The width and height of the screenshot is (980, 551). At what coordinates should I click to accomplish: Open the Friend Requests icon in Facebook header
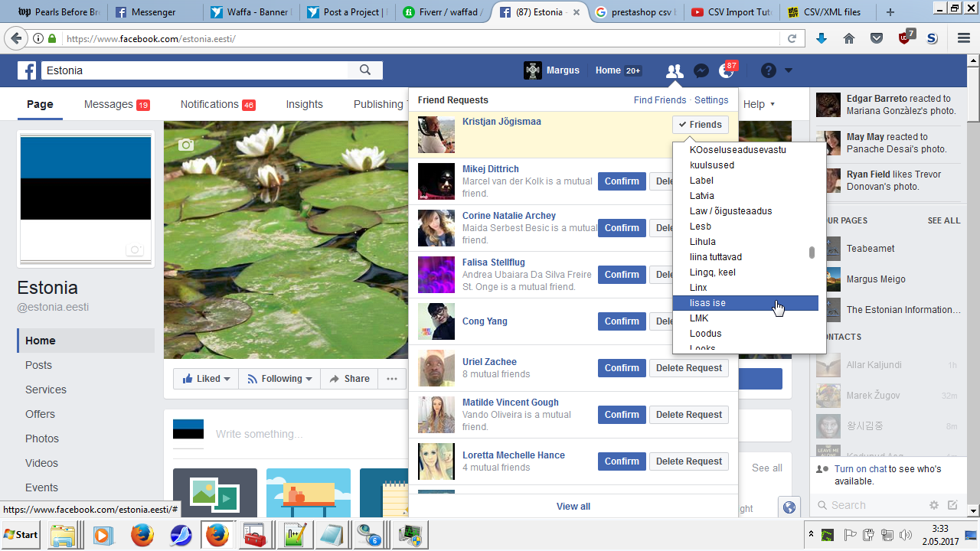point(675,70)
